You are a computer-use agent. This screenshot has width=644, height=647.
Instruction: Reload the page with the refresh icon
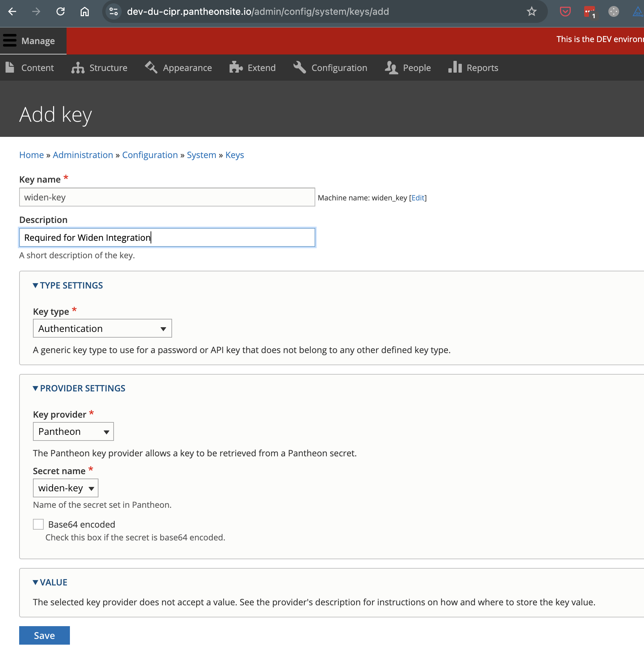61,11
